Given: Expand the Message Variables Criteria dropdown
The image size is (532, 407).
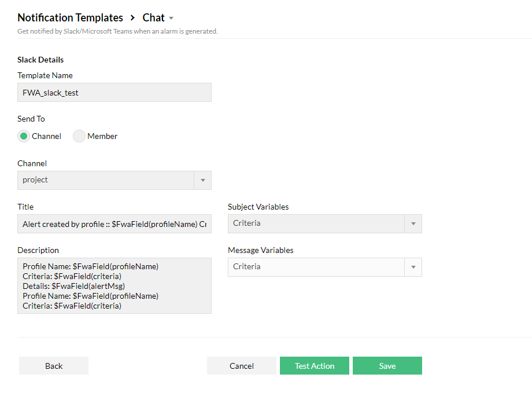Looking at the screenshot, I should (x=317, y=267).
